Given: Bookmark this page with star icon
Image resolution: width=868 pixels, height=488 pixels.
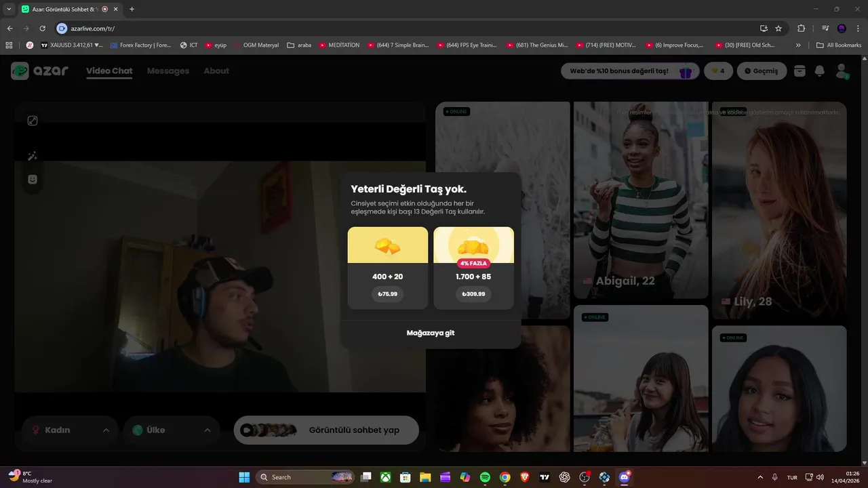Looking at the screenshot, I should click(778, 28).
